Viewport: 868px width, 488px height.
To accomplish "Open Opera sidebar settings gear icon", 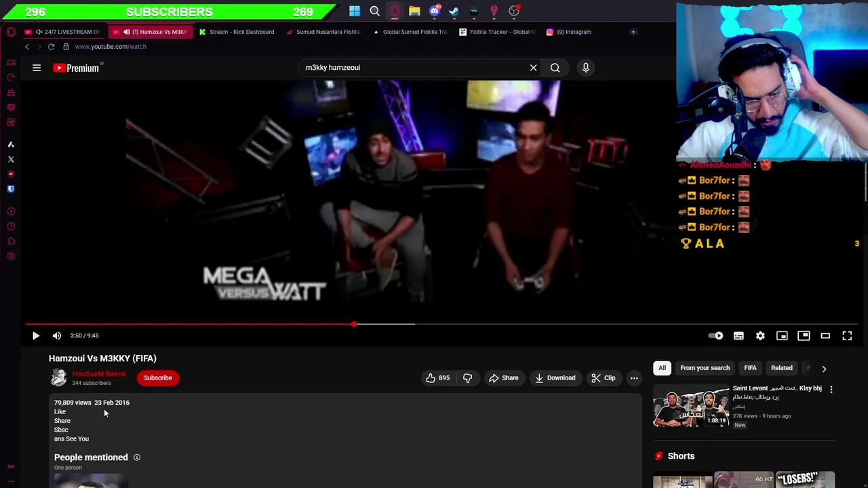I will click(x=11, y=256).
